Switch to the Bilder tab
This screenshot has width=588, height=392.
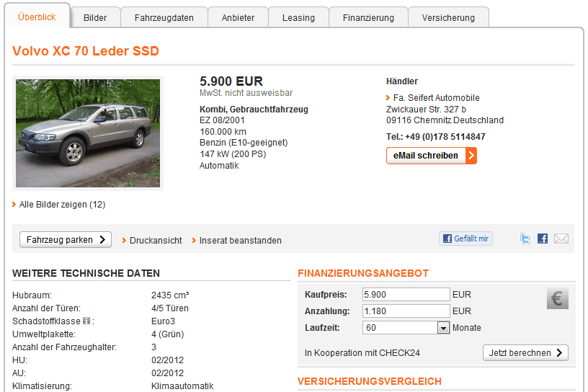(x=95, y=17)
